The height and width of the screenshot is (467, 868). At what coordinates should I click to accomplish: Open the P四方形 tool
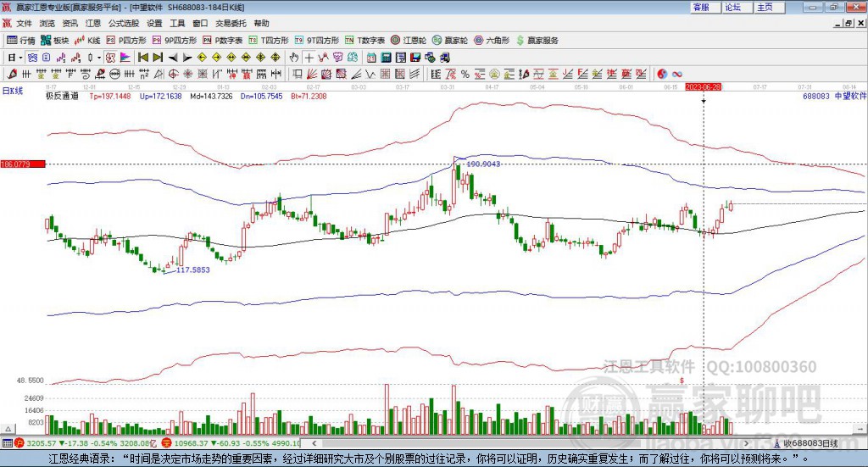[126, 41]
